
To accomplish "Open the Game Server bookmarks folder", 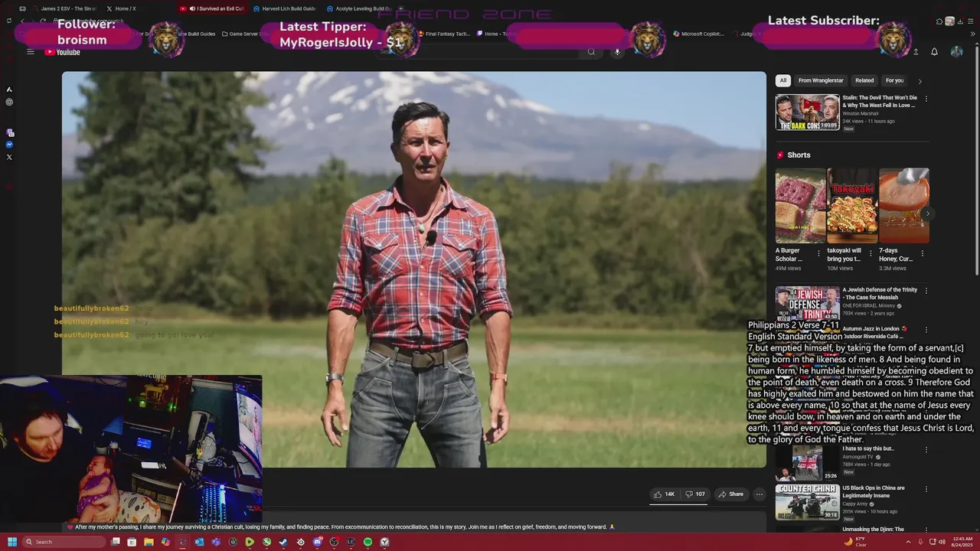I will [x=244, y=34].
